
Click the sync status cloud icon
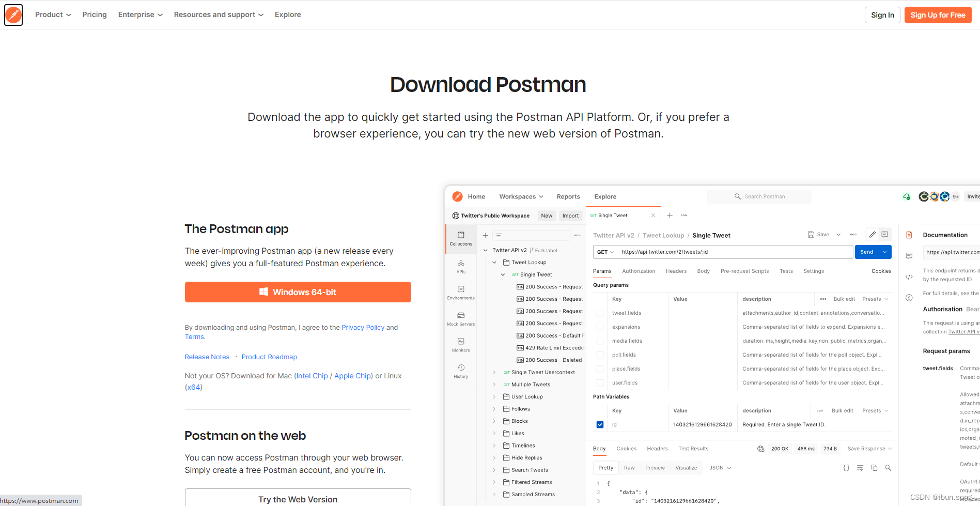point(906,196)
